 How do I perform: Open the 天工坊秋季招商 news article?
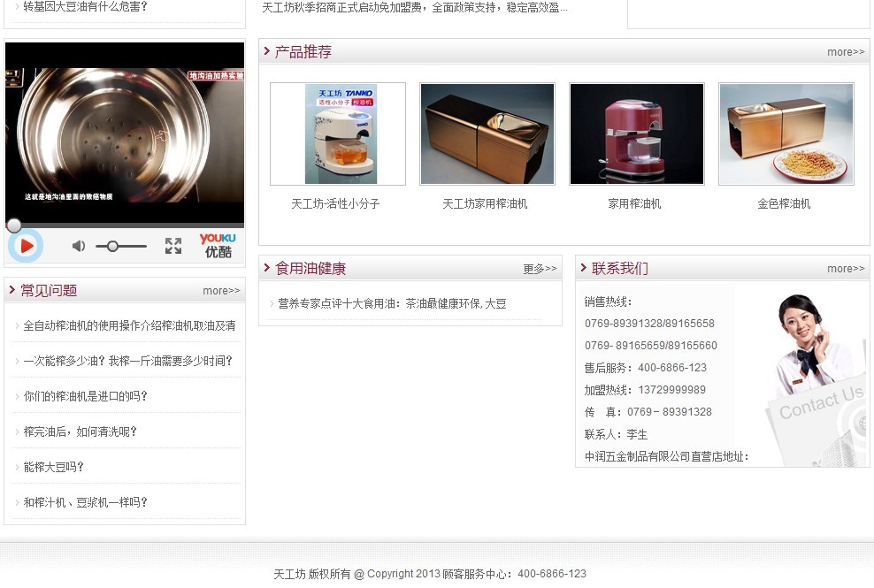pyautogui.click(x=415, y=8)
